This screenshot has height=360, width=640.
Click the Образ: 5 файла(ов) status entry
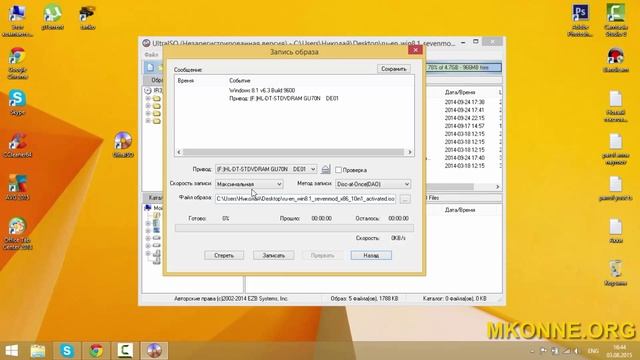point(364,299)
